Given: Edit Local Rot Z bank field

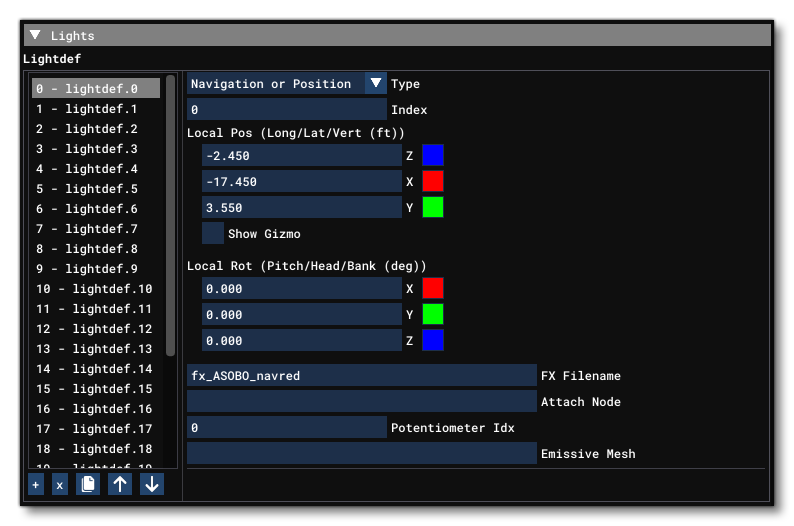Looking at the screenshot, I should pyautogui.click(x=302, y=340).
